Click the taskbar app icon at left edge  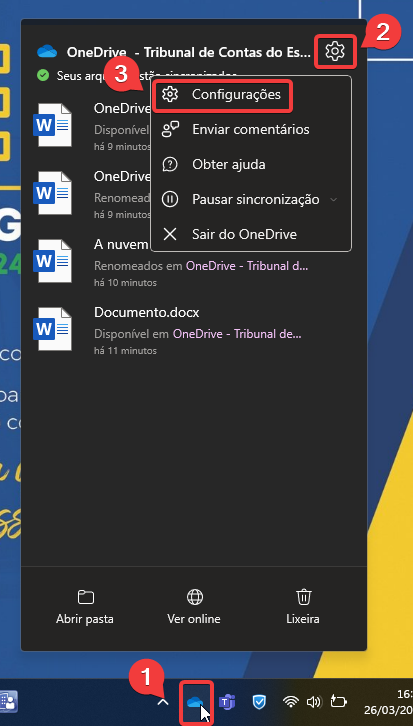coord(8,702)
